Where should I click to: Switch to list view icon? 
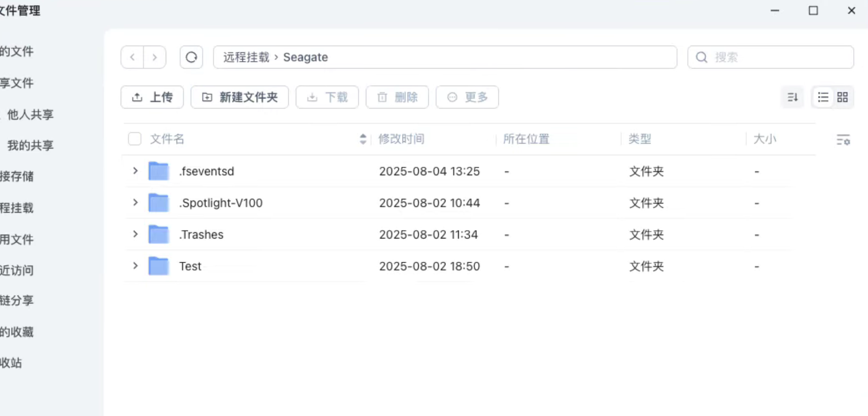click(x=823, y=97)
